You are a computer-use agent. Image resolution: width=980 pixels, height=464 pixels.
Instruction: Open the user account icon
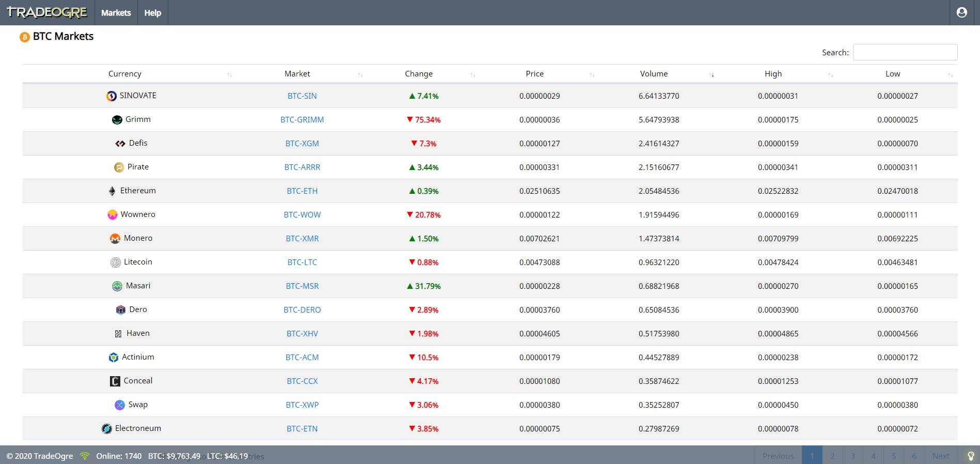pos(961,12)
